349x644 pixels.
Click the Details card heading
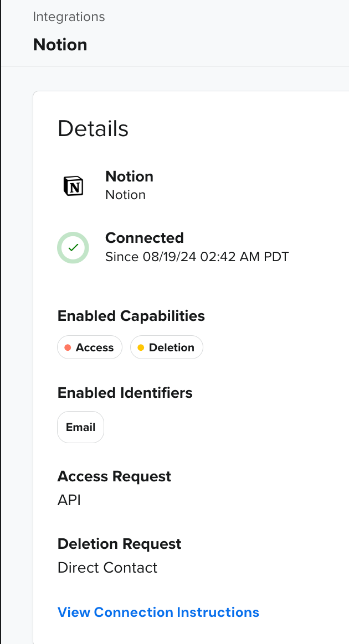[x=93, y=128]
